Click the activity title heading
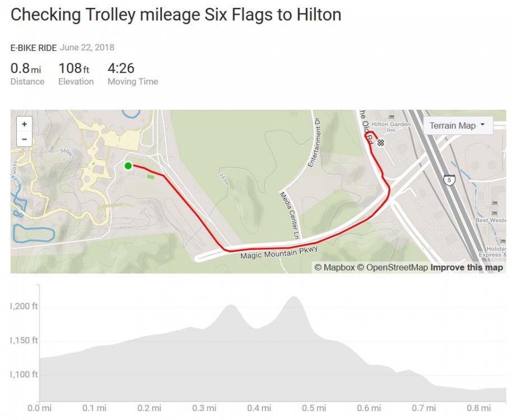 [176, 15]
